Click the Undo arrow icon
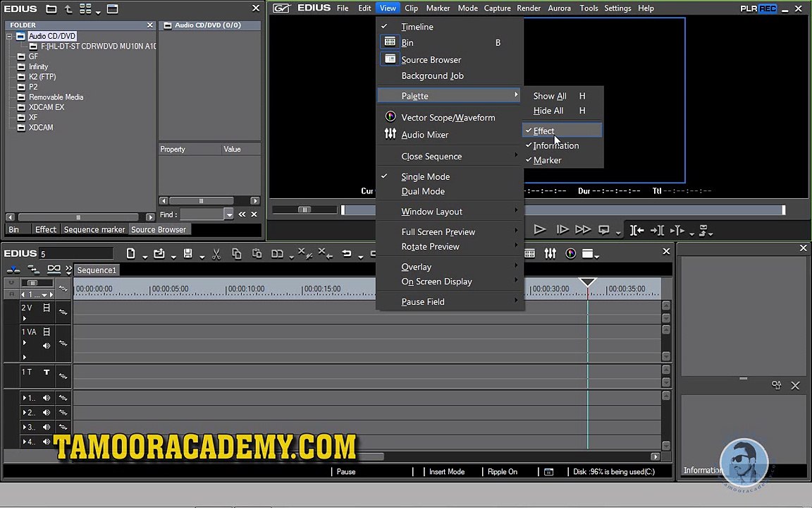 pos(347,253)
